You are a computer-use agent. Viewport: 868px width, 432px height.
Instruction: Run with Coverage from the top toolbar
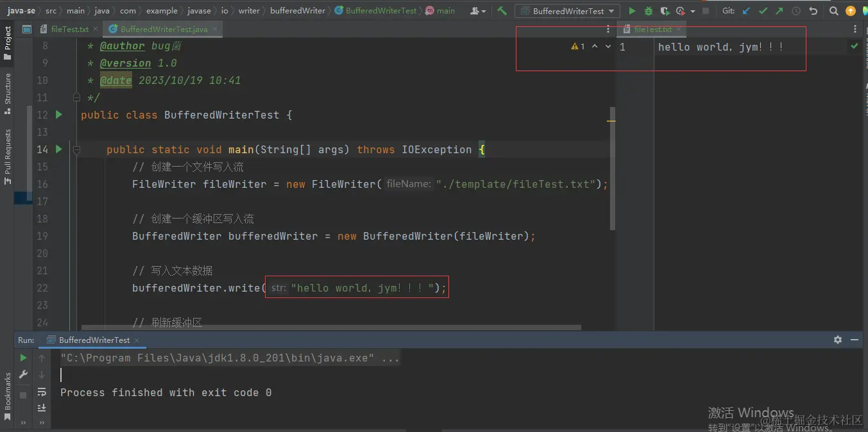pos(665,11)
